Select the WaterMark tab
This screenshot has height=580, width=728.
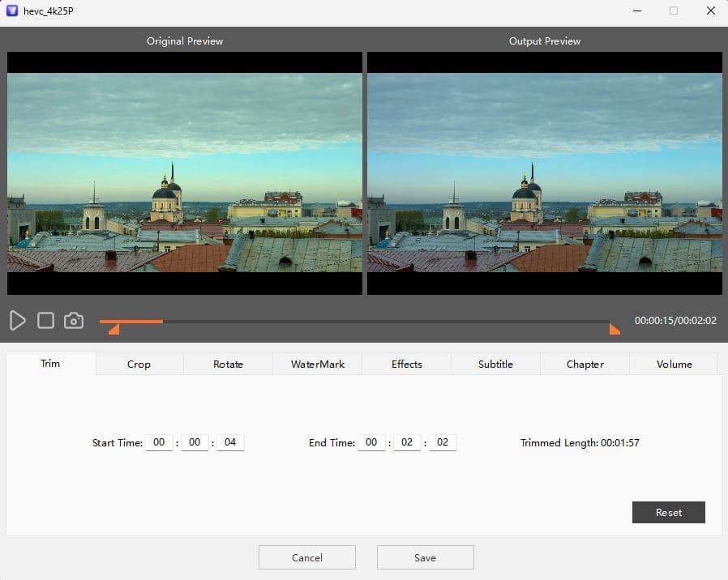pyautogui.click(x=318, y=365)
